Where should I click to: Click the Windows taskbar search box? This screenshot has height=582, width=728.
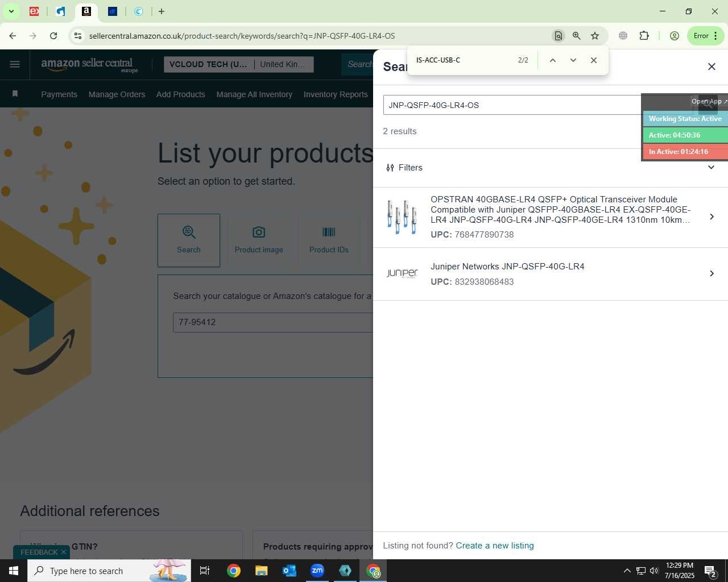(x=109, y=571)
